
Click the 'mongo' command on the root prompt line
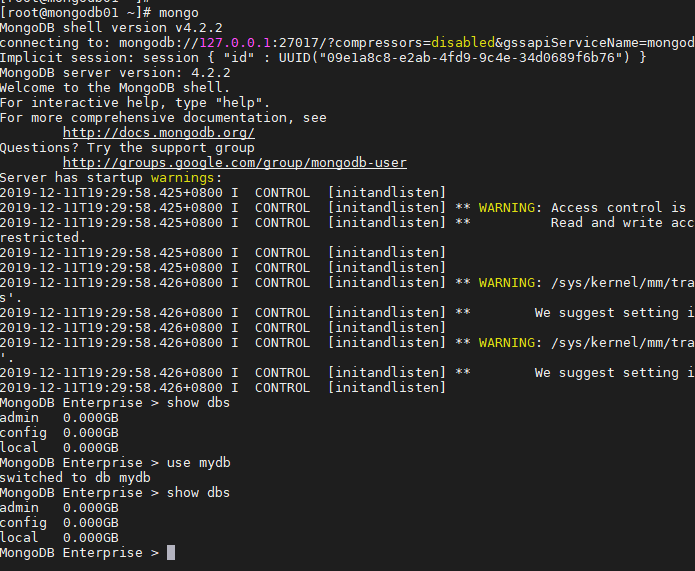(x=179, y=13)
